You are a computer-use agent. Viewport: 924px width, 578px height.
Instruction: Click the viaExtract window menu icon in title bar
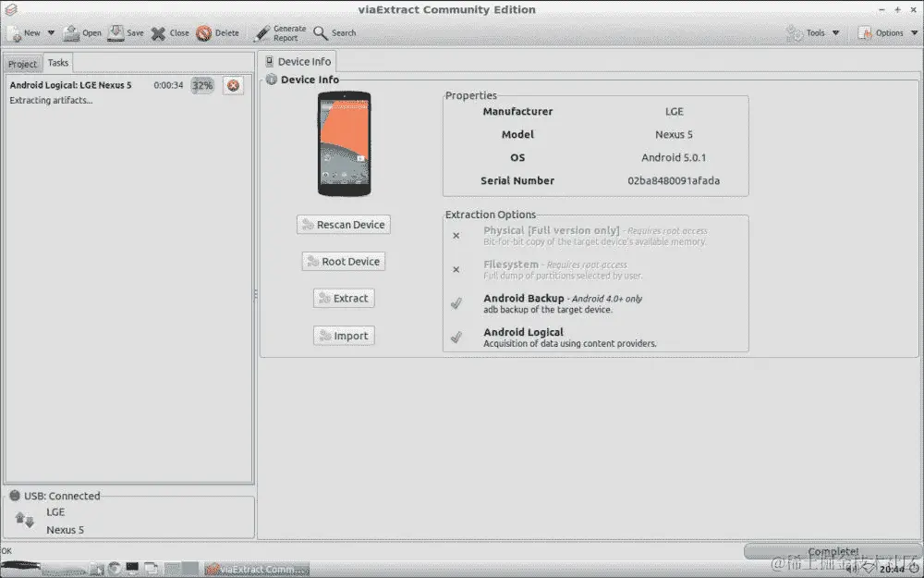click(10, 9)
